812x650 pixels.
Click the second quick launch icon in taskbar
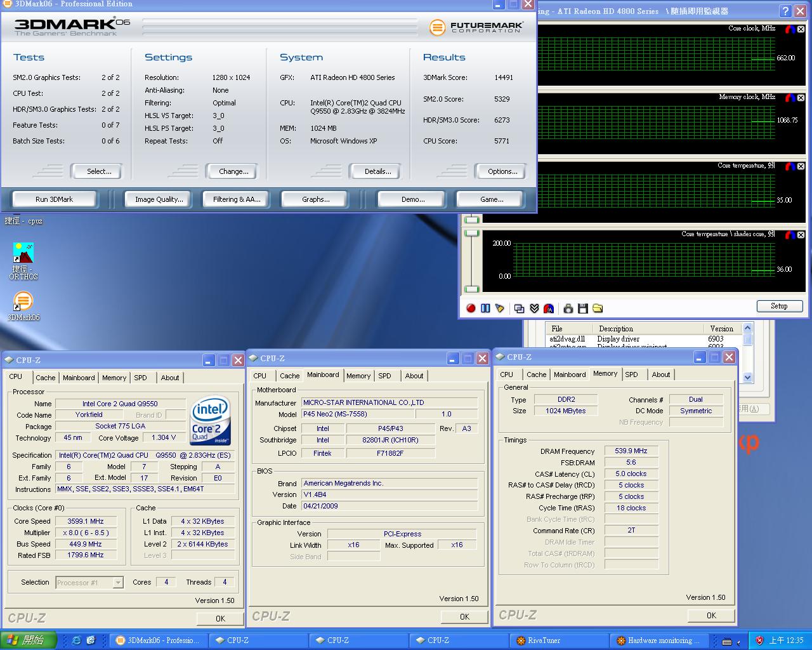pos(91,640)
